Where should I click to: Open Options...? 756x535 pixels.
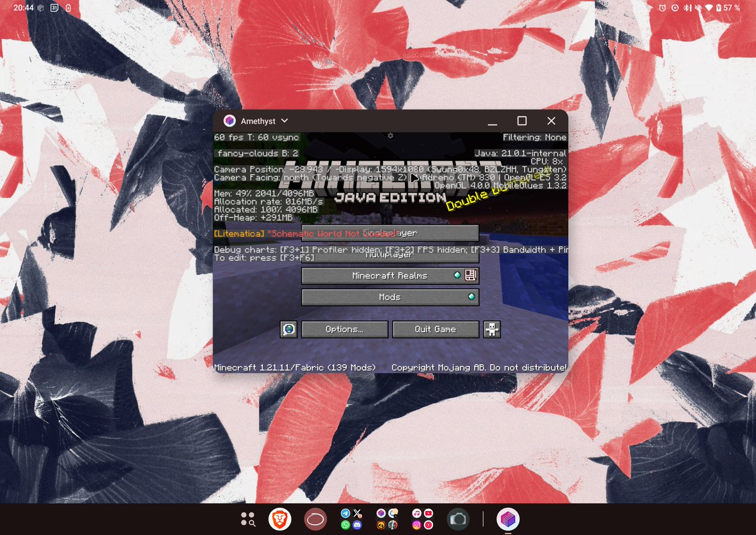344,329
